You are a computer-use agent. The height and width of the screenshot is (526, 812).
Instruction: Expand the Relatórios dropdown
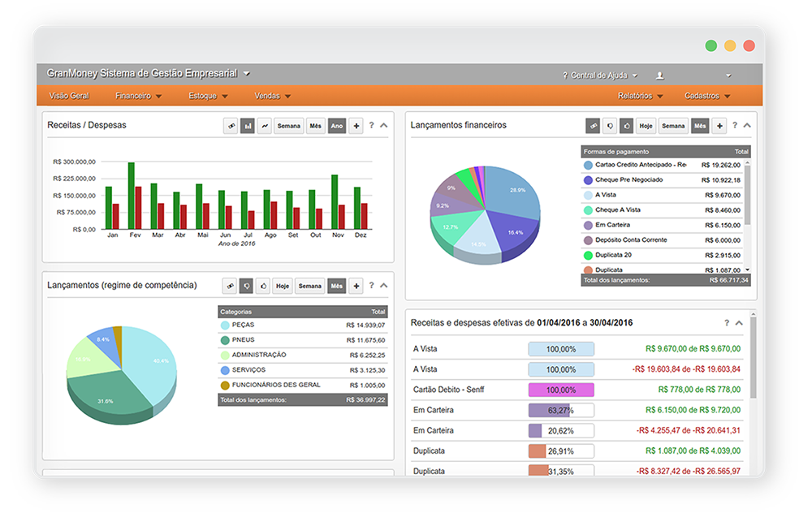pos(637,95)
